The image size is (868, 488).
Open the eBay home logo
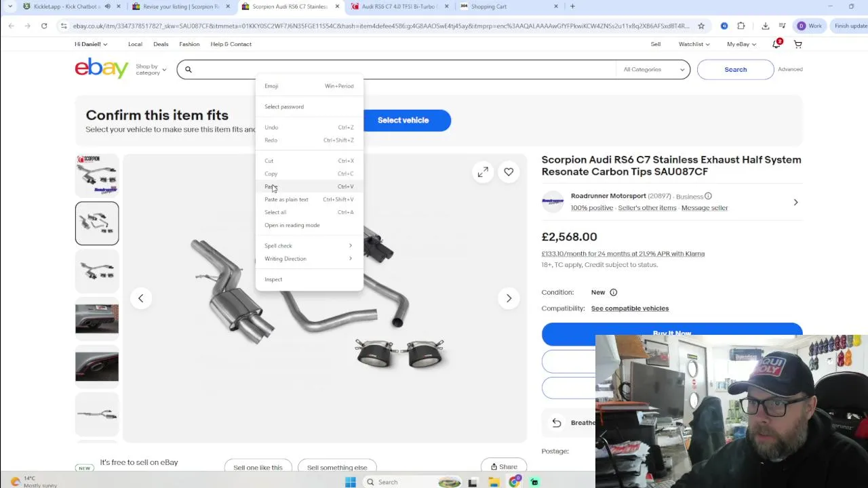pyautogui.click(x=102, y=68)
